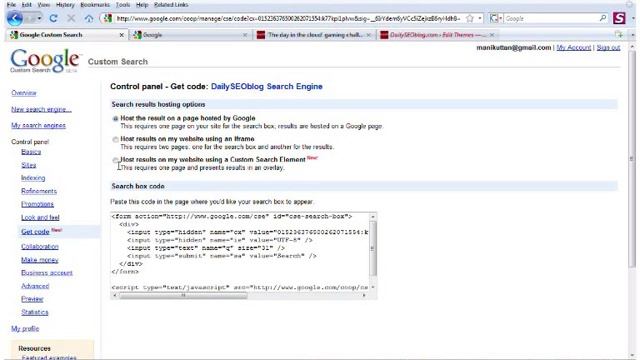Open the S toolbar extension icon
640x360 pixels.
(619, 18)
